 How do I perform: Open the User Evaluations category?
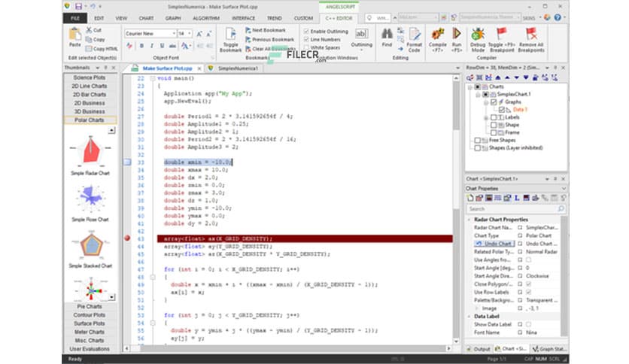(90, 349)
